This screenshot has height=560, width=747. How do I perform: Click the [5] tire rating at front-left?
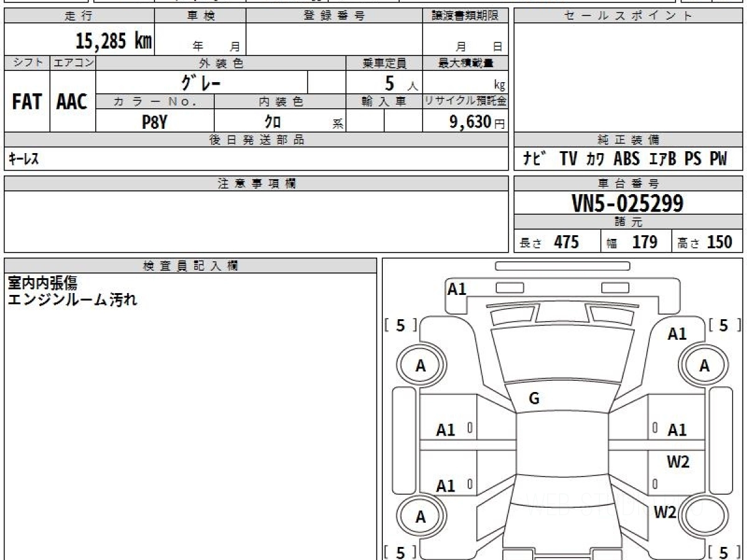[400, 325]
